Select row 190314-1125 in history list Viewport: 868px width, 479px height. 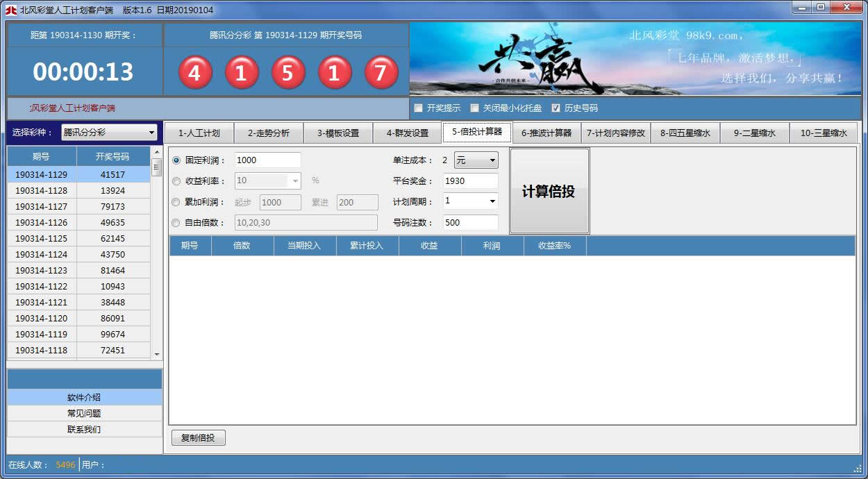[x=78, y=239]
